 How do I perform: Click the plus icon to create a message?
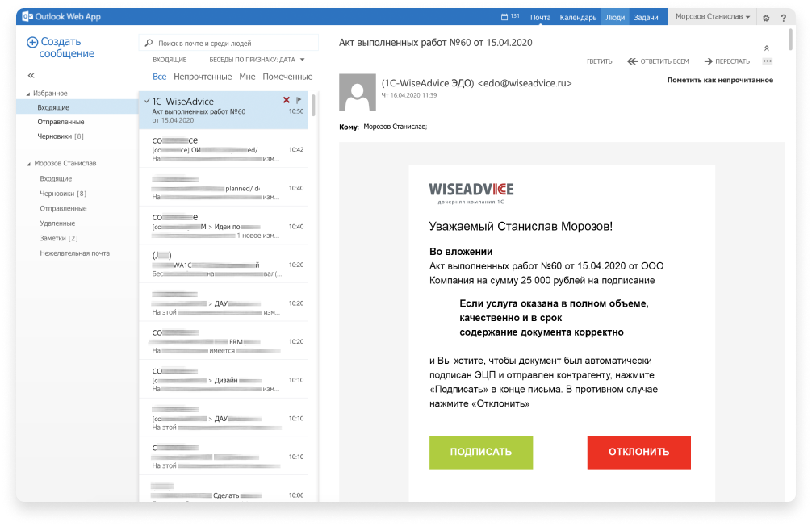32,42
